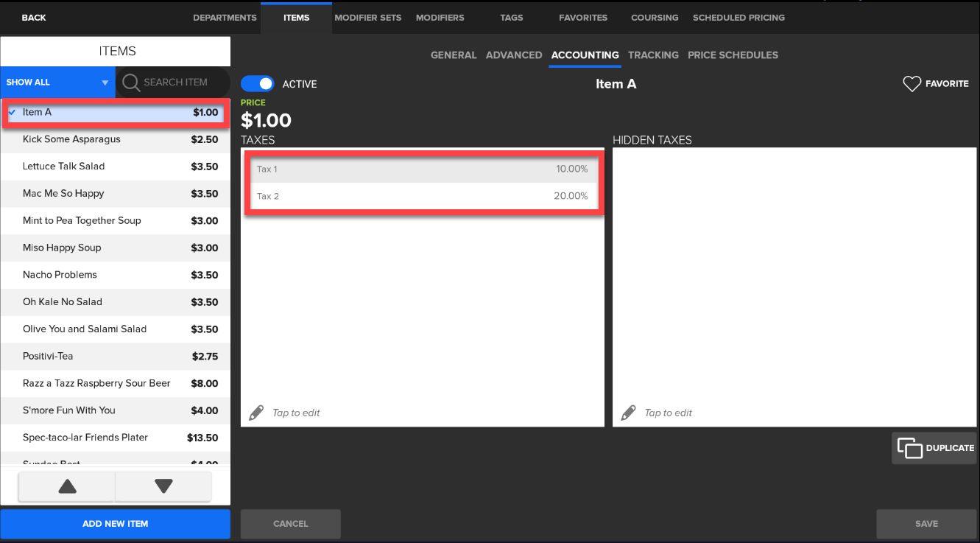Click the magnifying glass search icon

coord(131,83)
